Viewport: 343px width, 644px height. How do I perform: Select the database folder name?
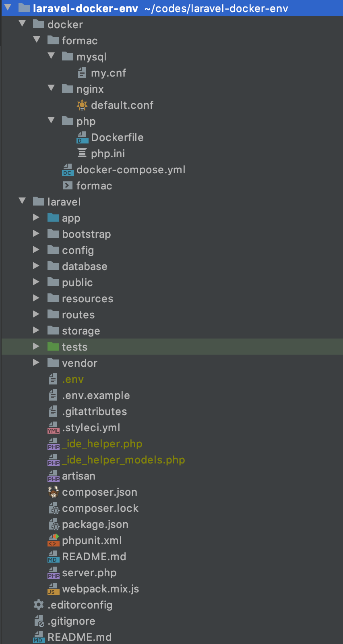pyautogui.click(x=85, y=266)
